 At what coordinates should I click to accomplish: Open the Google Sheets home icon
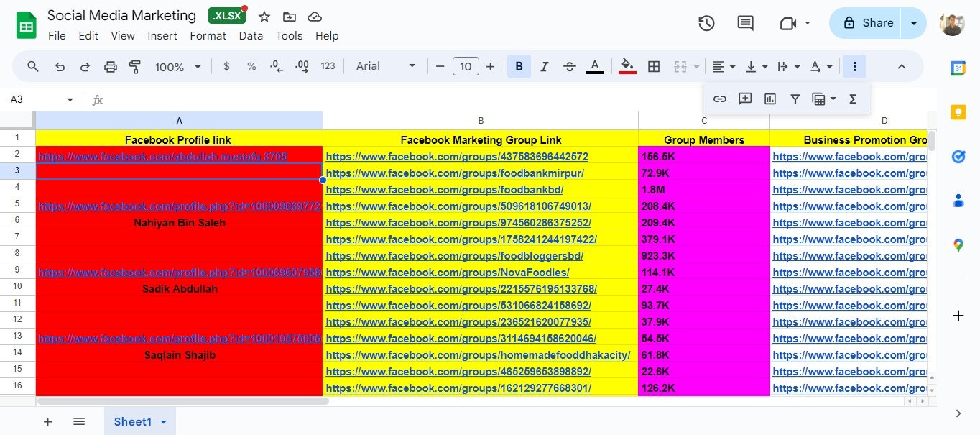click(x=27, y=25)
